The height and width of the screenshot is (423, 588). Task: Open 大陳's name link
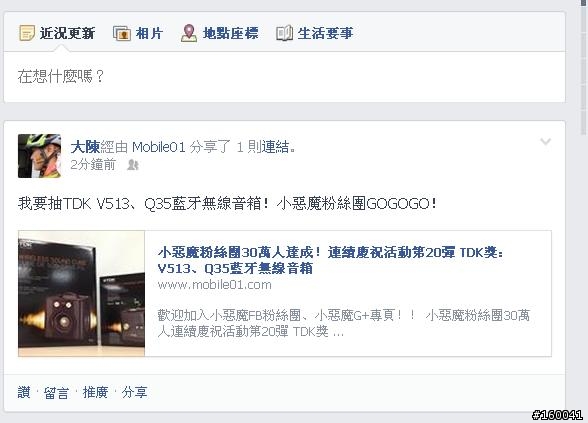coord(85,147)
